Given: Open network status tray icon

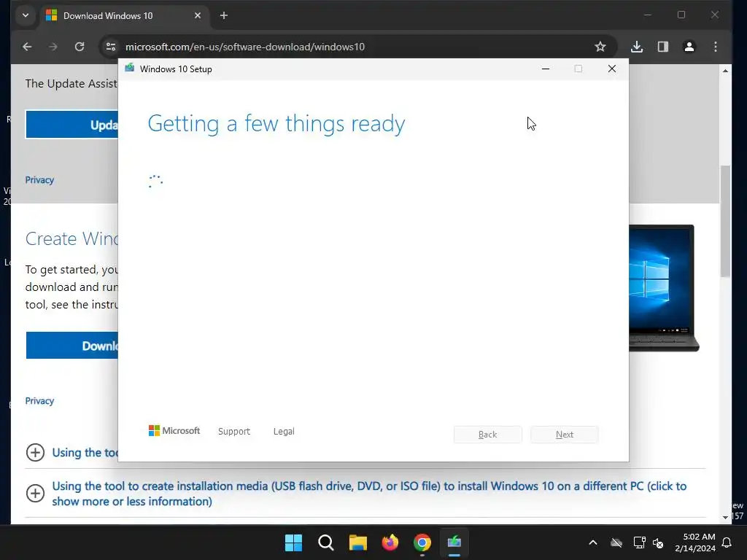Looking at the screenshot, I should click(639, 542).
